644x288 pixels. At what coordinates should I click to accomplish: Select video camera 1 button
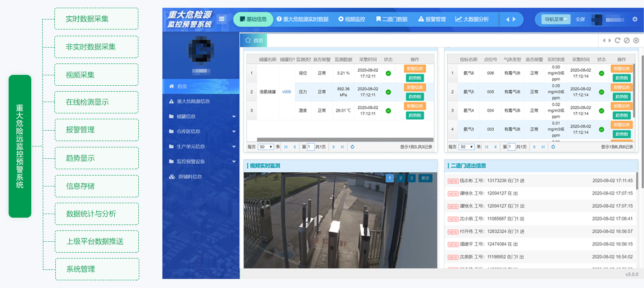[x=390, y=178]
